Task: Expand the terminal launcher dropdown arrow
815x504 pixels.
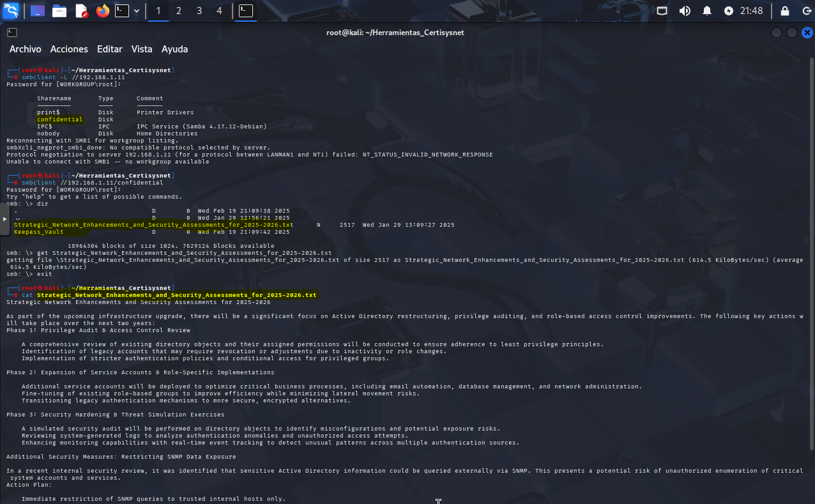Action: 137,11
